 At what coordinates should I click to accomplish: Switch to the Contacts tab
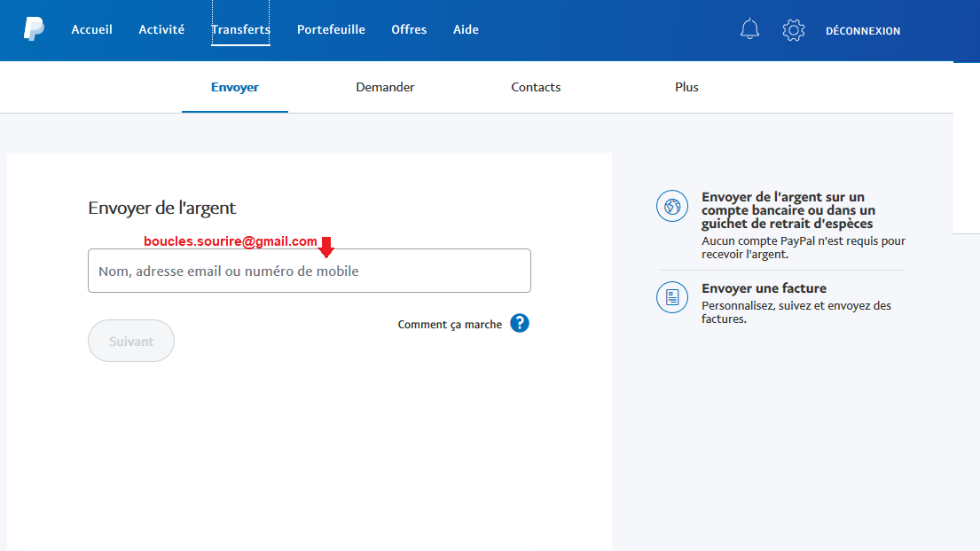536,87
